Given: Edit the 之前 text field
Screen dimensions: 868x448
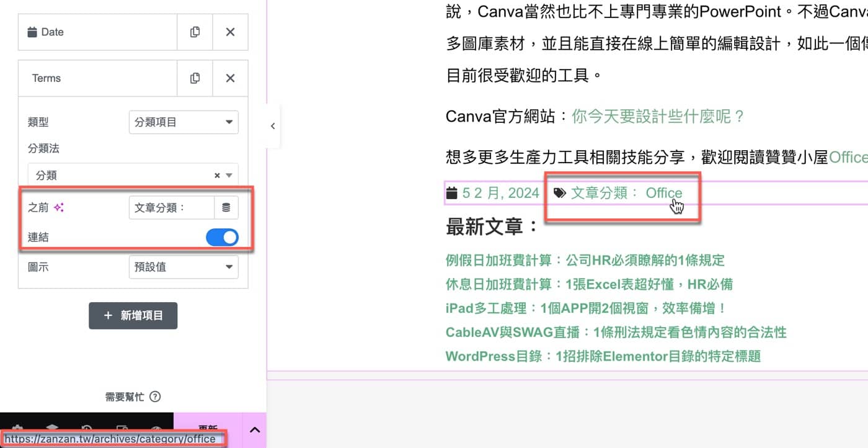Looking at the screenshot, I should [x=172, y=208].
